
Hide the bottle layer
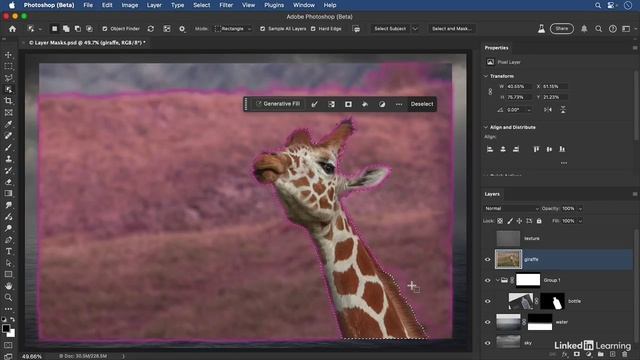pyautogui.click(x=487, y=301)
